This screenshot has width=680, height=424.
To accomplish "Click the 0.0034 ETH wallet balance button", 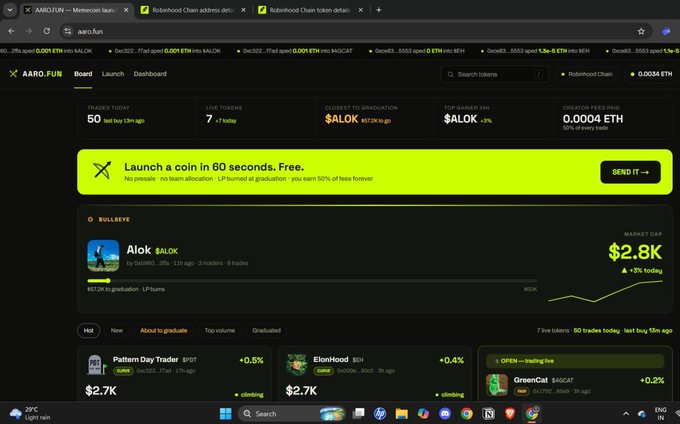I will tap(651, 74).
